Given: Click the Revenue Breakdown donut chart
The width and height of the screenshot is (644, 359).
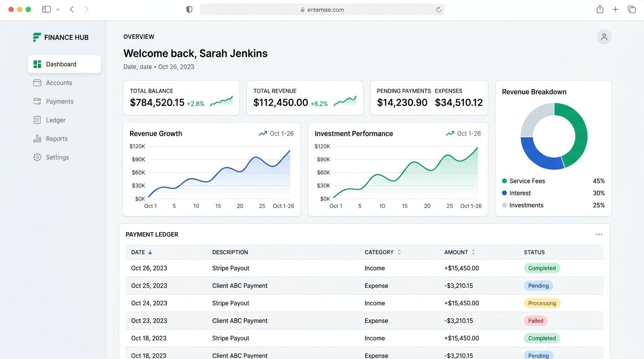Looking at the screenshot, I should click(x=554, y=136).
